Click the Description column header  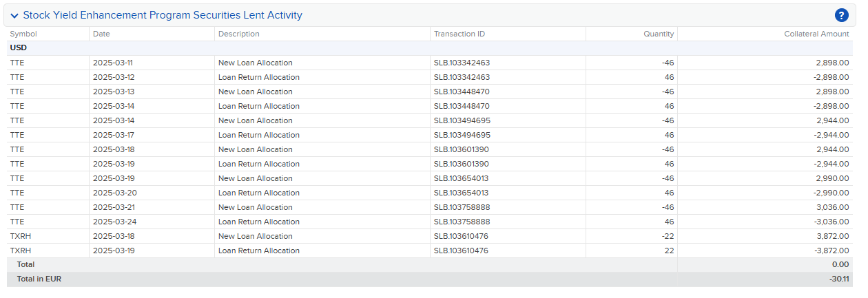239,34
